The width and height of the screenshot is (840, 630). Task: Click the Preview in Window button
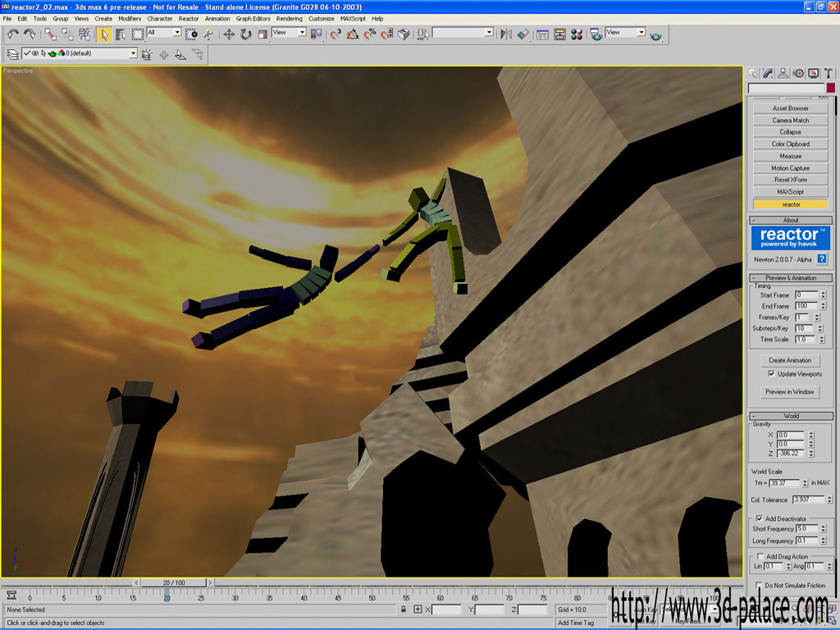coord(790,391)
